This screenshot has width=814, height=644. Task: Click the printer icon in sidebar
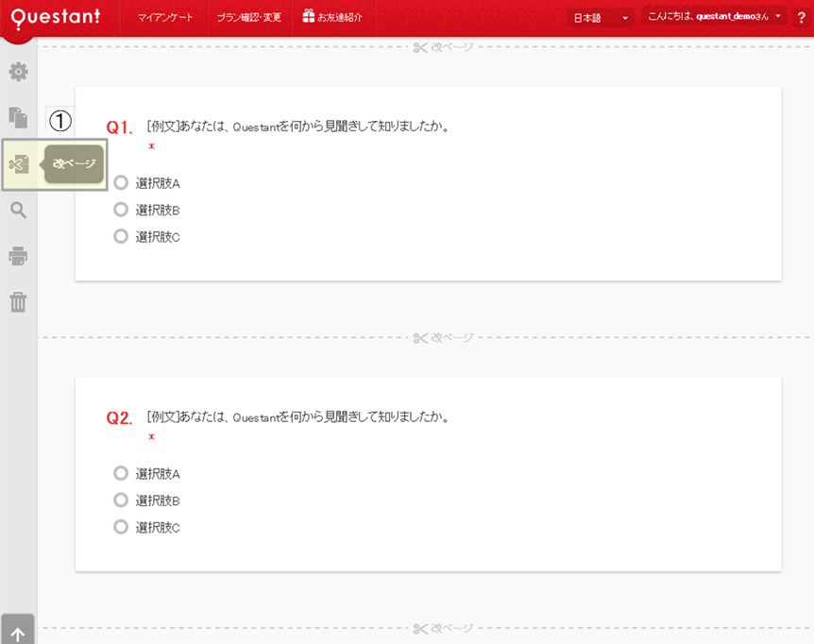click(18, 256)
